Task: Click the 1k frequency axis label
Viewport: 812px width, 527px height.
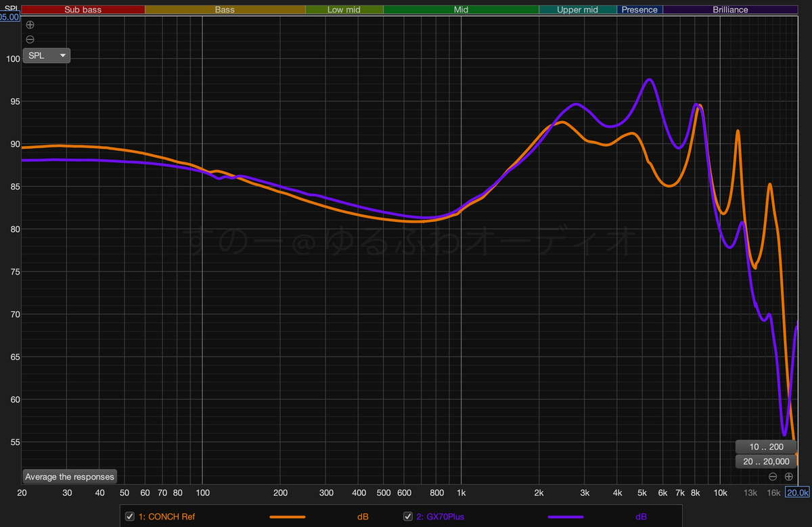Action: tap(461, 492)
